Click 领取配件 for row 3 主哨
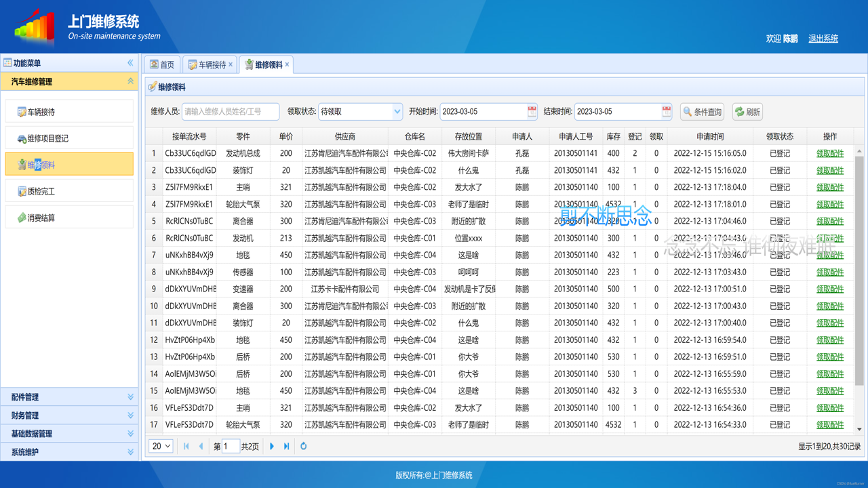868x488 pixels. (830, 188)
